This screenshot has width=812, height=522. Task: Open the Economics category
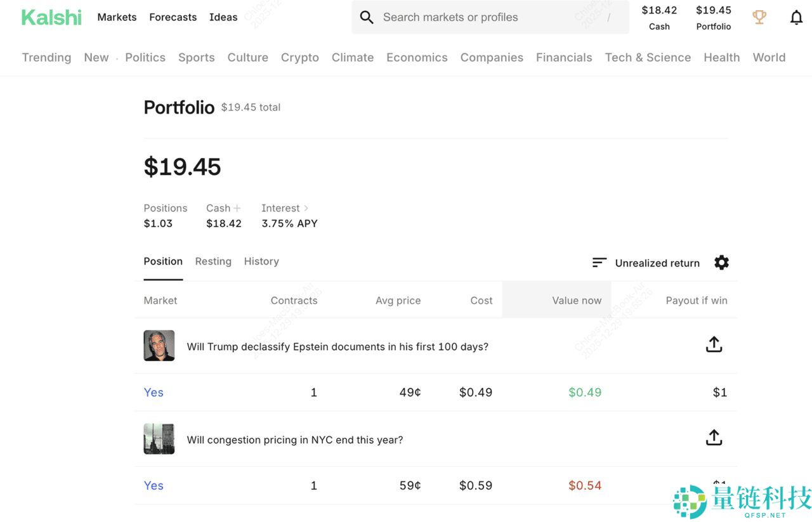[x=417, y=57]
